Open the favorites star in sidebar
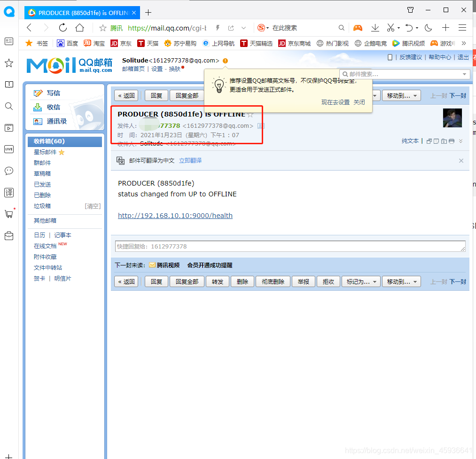This screenshot has width=476, height=459. point(9,63)
